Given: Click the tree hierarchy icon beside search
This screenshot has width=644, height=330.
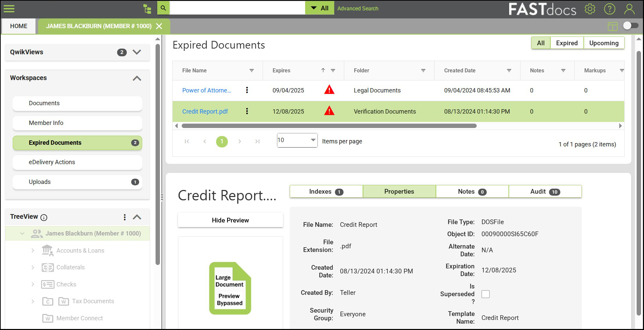Looking at the screenshot, I should (147, 8).
